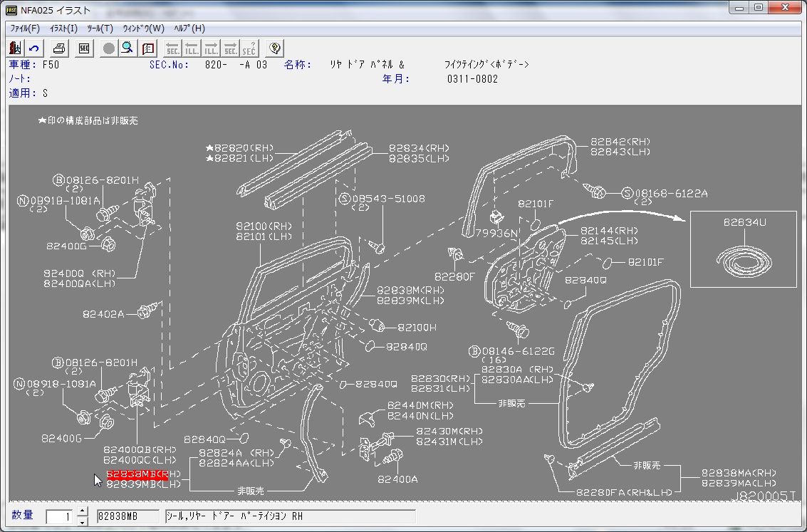
Task: Select part number 82839M(LH)
Action: (410, 301)
